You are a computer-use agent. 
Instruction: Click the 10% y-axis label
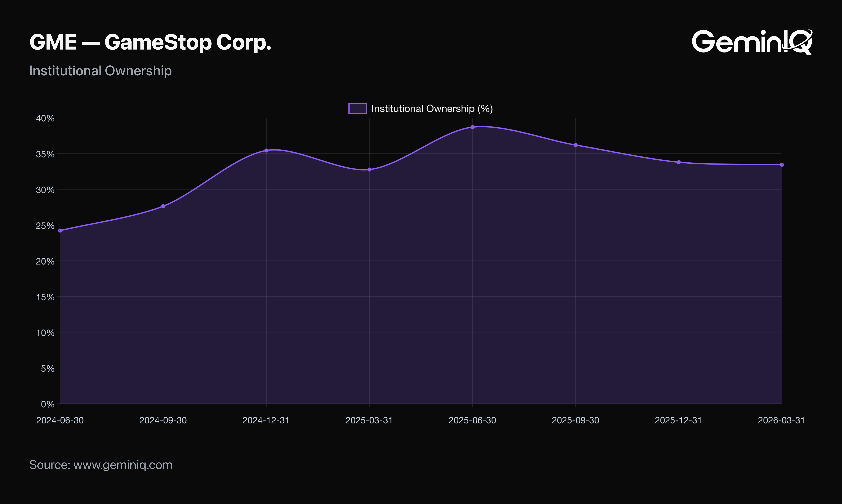(45, 333)
